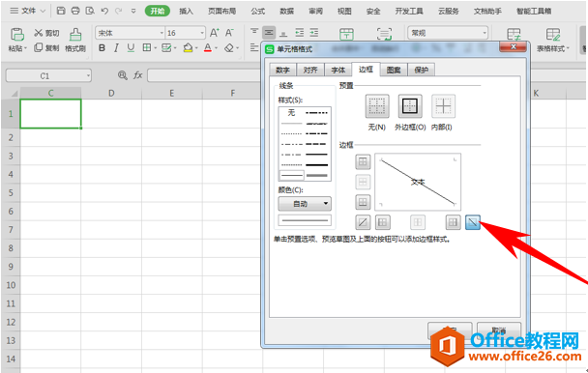Click the Merge Cells icon
Screen dimensions: 588x373
pyautogui.click(x=346, y=34)
